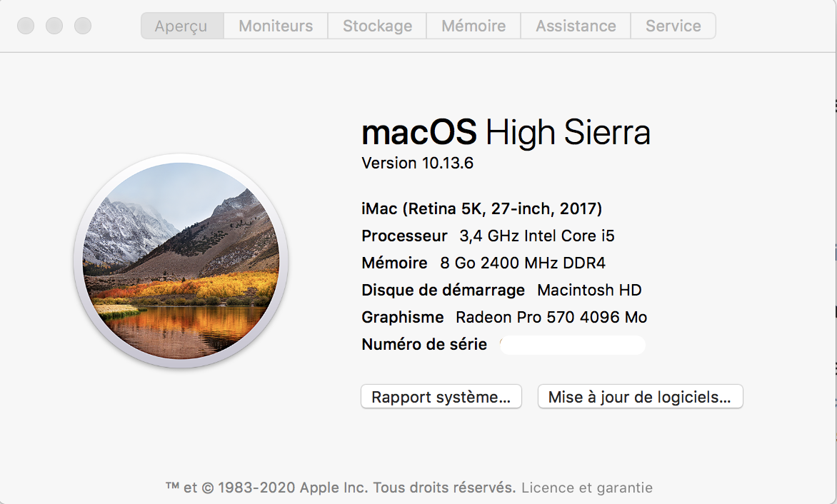Minimize the window with the middle button
The image size is (837, 504).
[54, 26]
